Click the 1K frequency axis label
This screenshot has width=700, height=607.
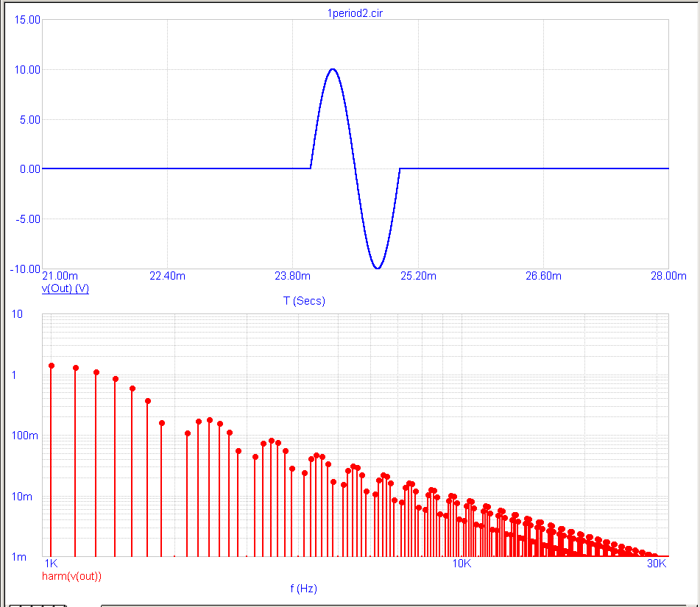pos(52,564)
